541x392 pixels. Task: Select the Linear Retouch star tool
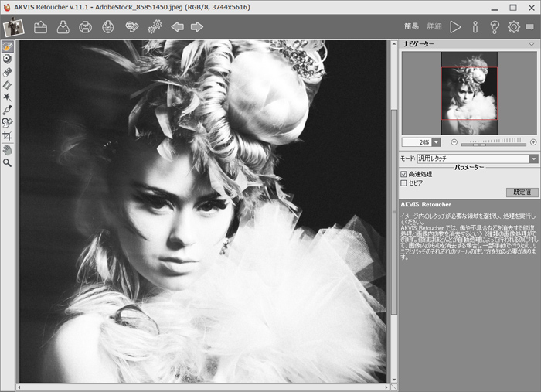7,97
